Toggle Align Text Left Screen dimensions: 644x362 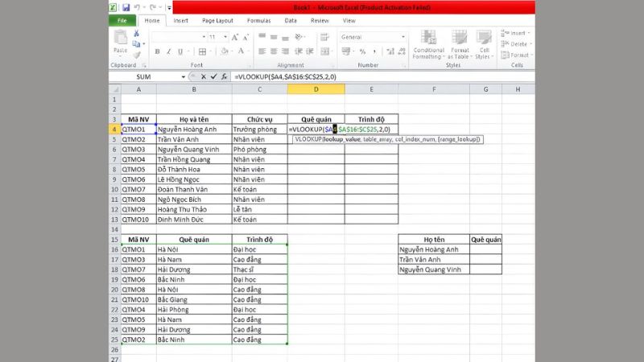coord(262,51)
